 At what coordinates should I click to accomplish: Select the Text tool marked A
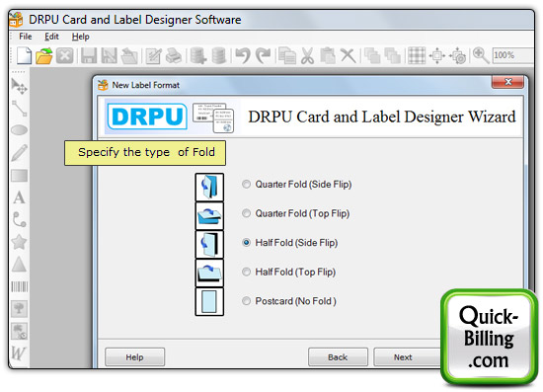(x=20, y=197)
